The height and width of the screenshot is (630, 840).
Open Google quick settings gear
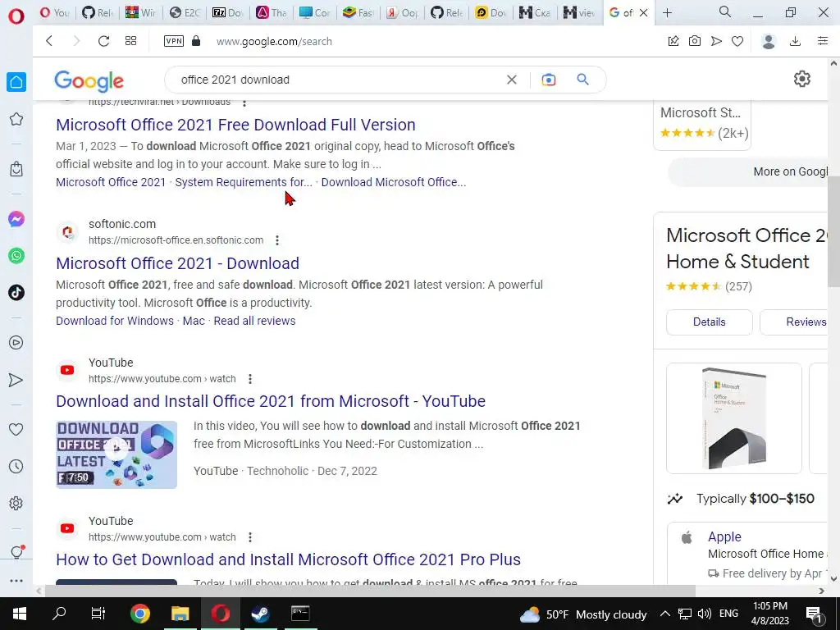(x=802, y=80)
